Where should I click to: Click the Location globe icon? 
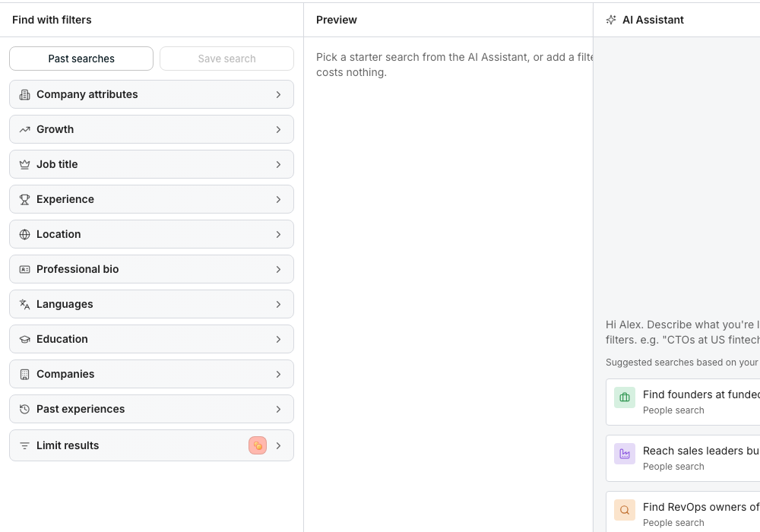tap(25, 234)
